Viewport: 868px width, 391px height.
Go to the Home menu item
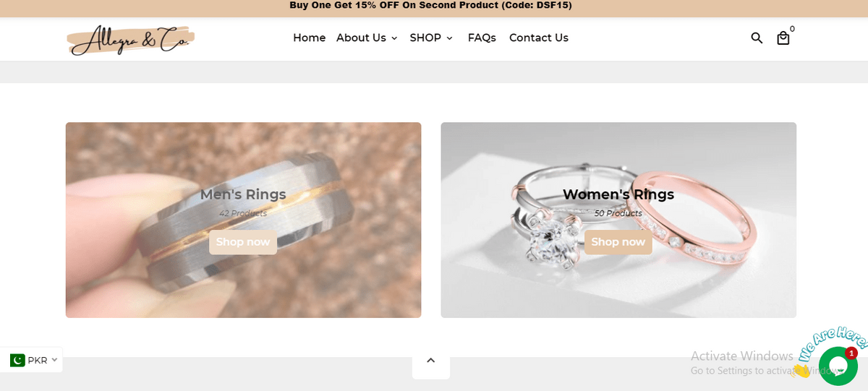[x=309, y=38]
